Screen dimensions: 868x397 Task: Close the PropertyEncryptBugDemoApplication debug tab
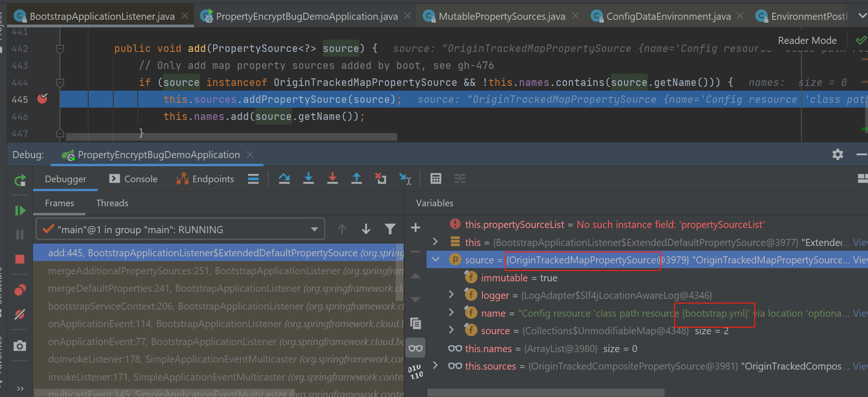(250, 154)
